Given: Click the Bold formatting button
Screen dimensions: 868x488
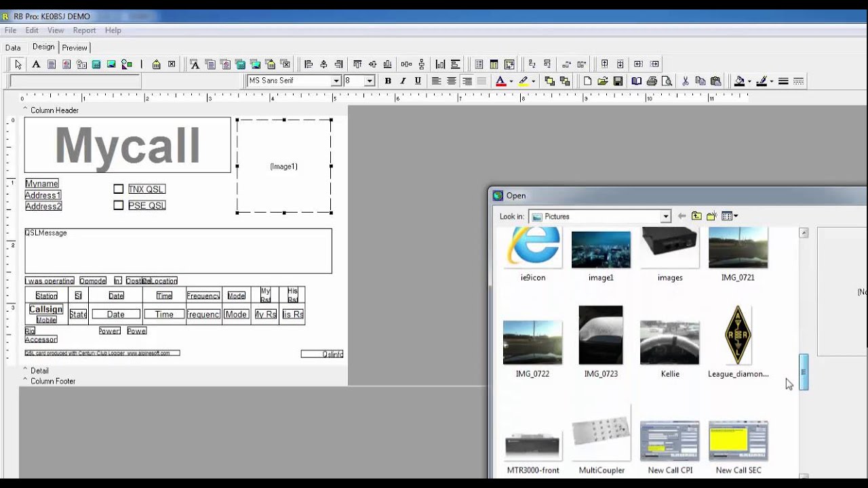Looking at the screenshot, I should pyautogui.click(x=388, y=81).
